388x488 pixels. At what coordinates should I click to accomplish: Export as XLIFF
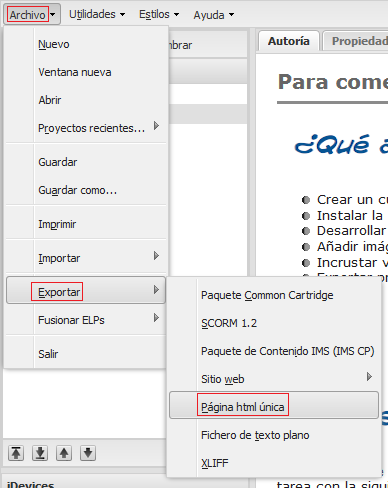click(x=274, y=463)
